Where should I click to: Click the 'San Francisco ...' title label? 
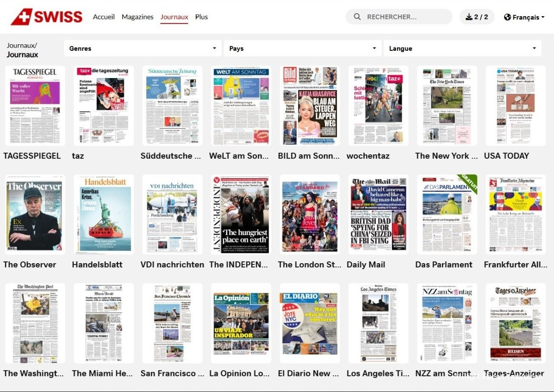click(172, 374)
